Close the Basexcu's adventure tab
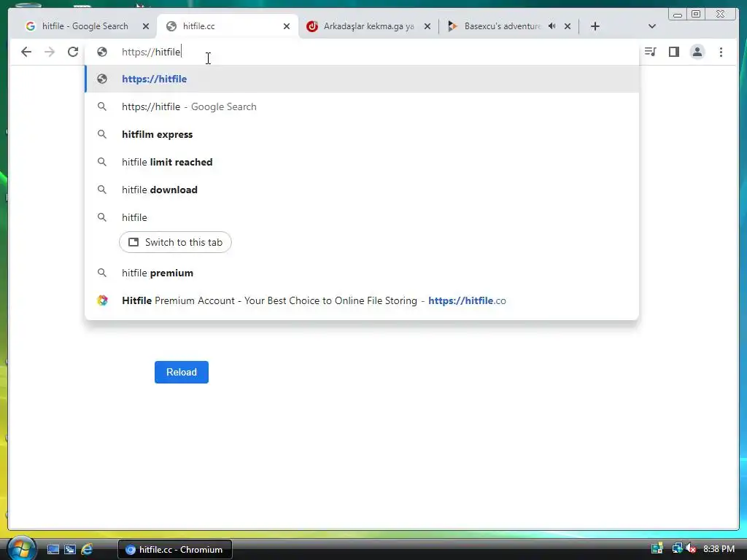 point(568,26)
